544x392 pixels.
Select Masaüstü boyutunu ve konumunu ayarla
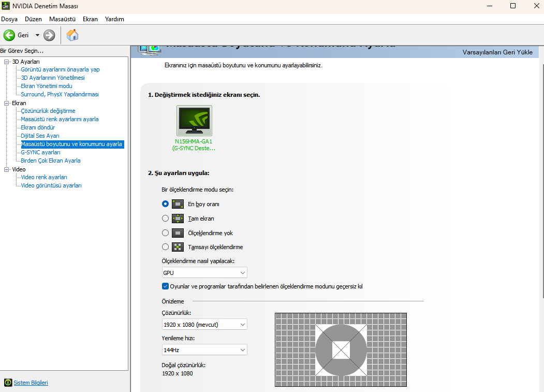(72, 144)
